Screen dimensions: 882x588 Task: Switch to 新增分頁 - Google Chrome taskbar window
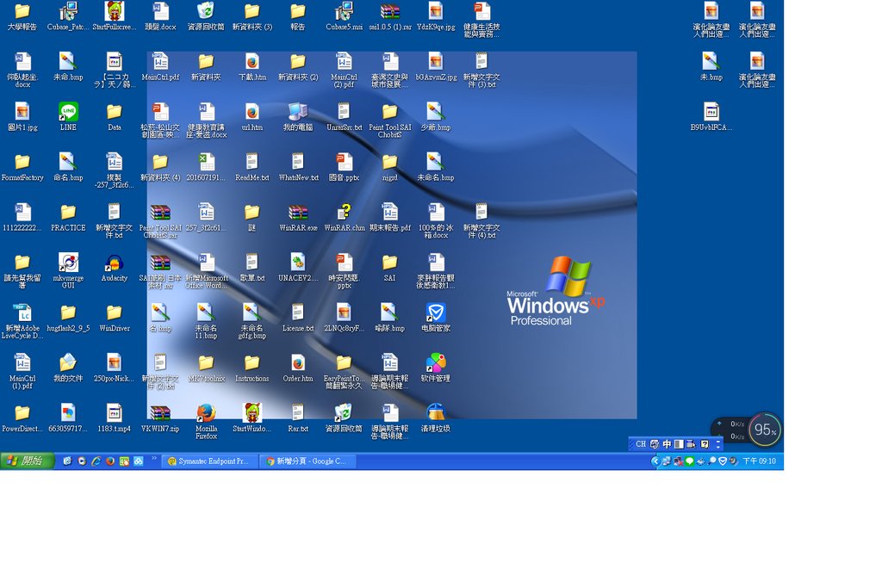tap(307, 461)
